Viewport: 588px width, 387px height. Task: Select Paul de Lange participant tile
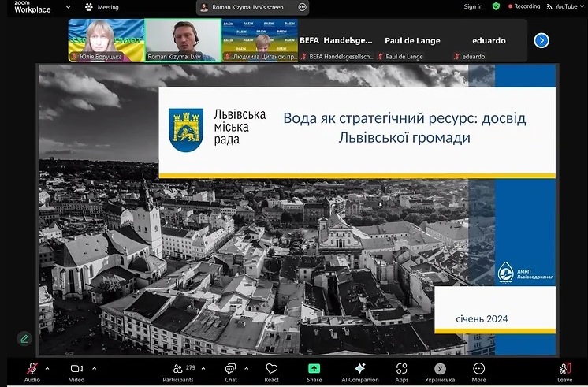click(x=412, y=40)
